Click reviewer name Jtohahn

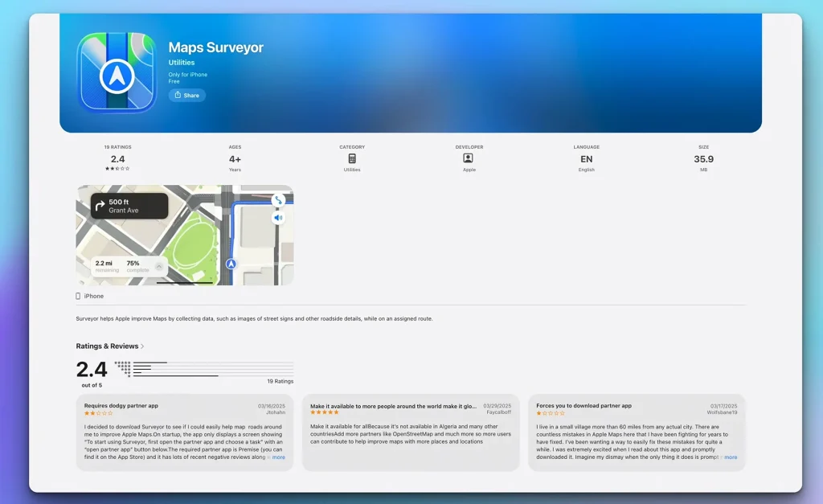point(276,412)
